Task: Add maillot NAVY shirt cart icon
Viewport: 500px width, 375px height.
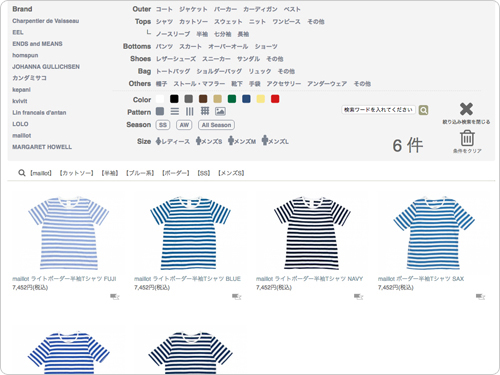Action: 359,296
